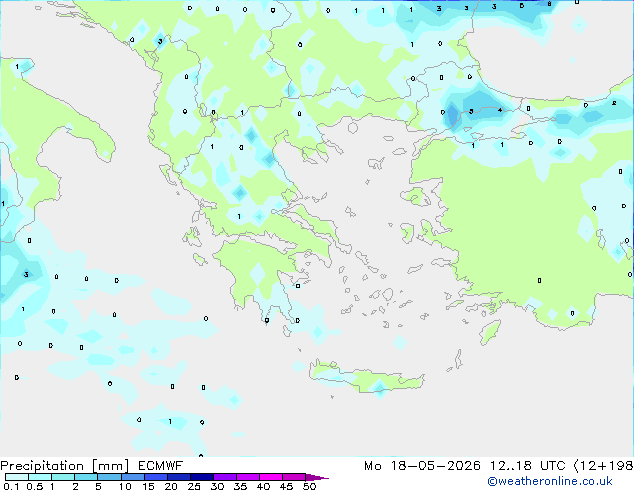This screenshot has width=634, height=490.
Task: Click the 2–5 mm legend color box
Action: coord(86,477)
